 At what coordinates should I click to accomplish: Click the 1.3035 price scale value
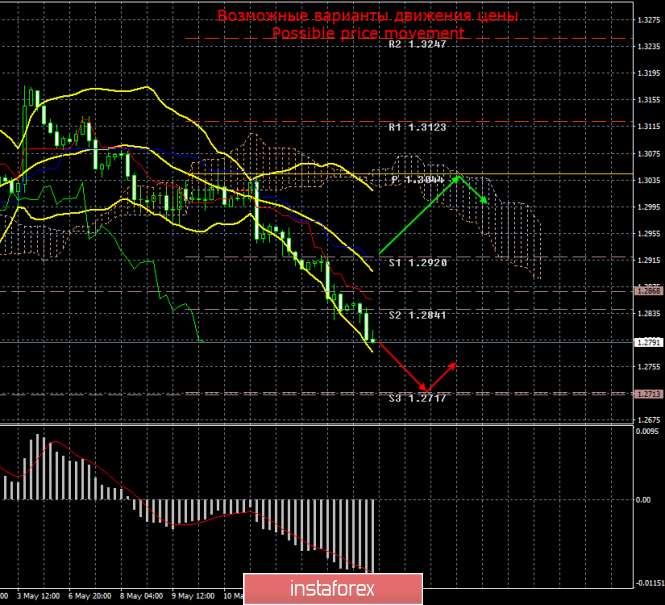coord(649,180)
